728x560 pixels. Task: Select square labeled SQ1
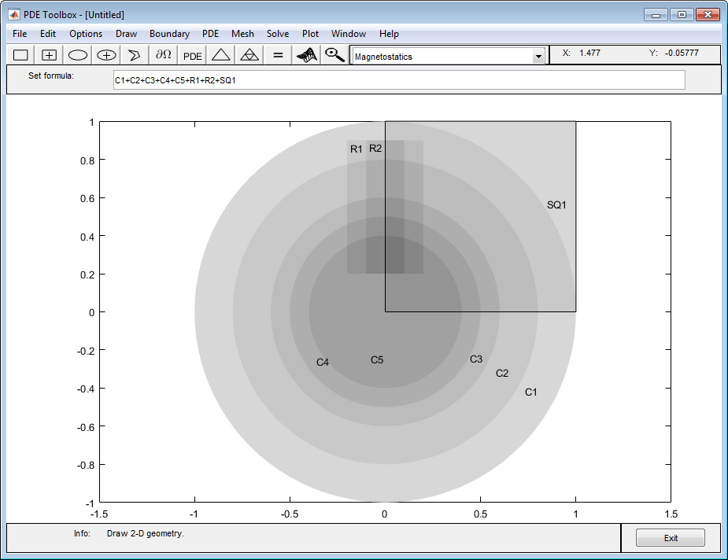coord(556,204)
